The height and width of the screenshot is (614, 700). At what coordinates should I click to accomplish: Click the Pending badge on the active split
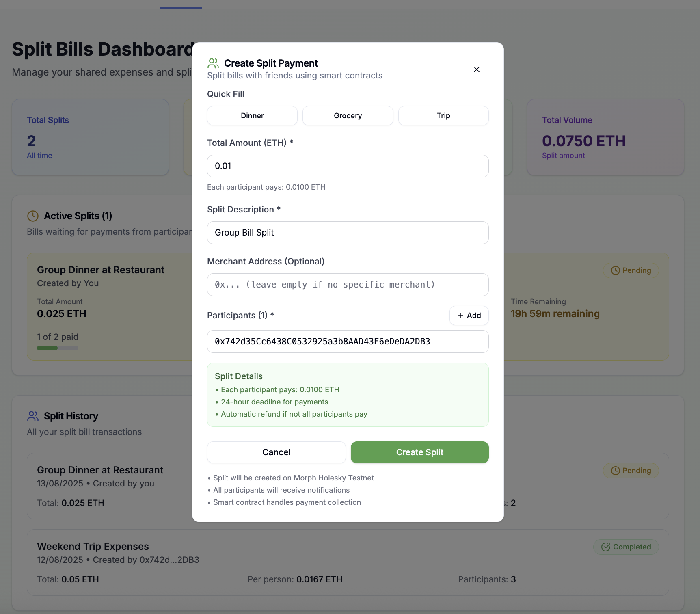pyautogui.click(x=631, y=270)
